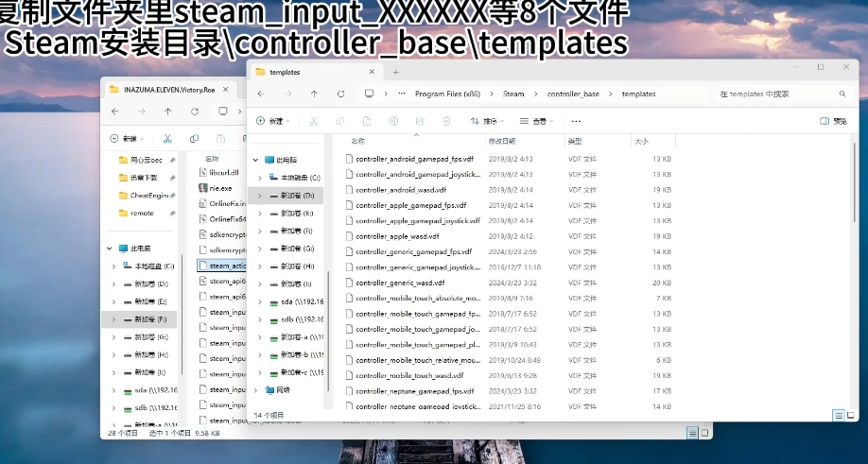This screenshot has width=868, height=464.
Task: Open the See more (...) toolbar menu
Action: click(x=576, y=121)
